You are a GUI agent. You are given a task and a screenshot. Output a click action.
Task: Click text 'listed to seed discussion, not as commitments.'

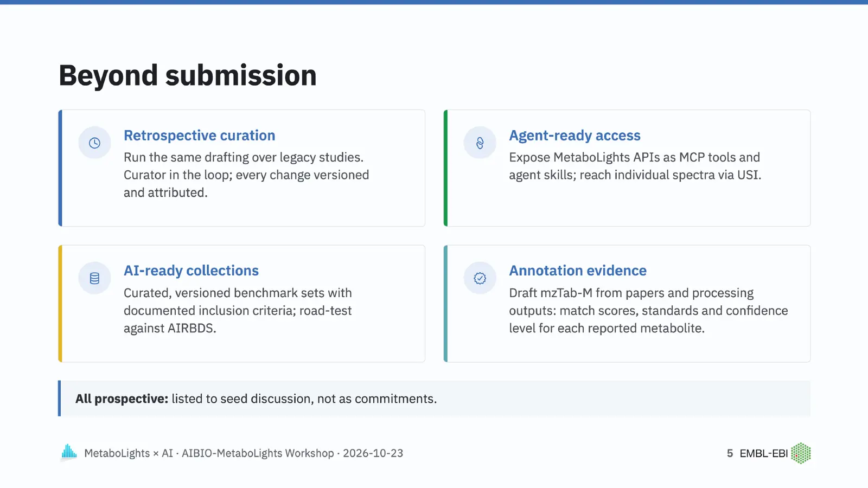[304, 399]
